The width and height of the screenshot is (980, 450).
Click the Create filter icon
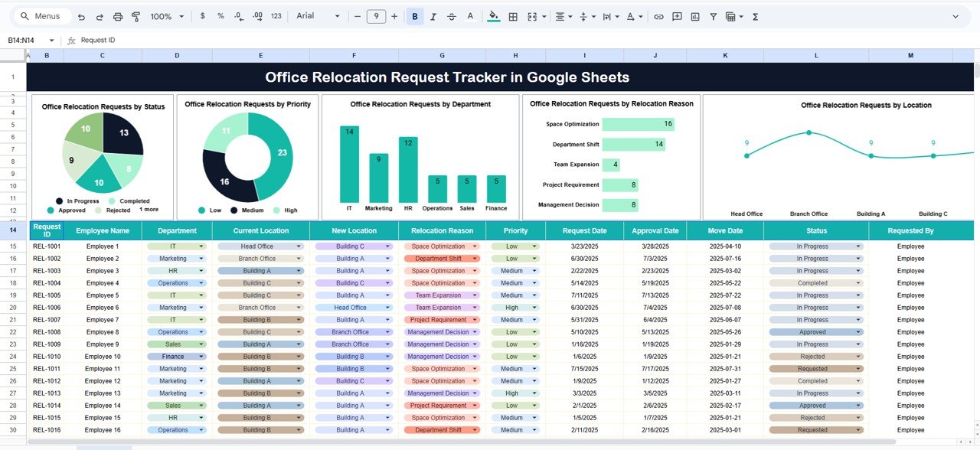(x=713, y=15)
